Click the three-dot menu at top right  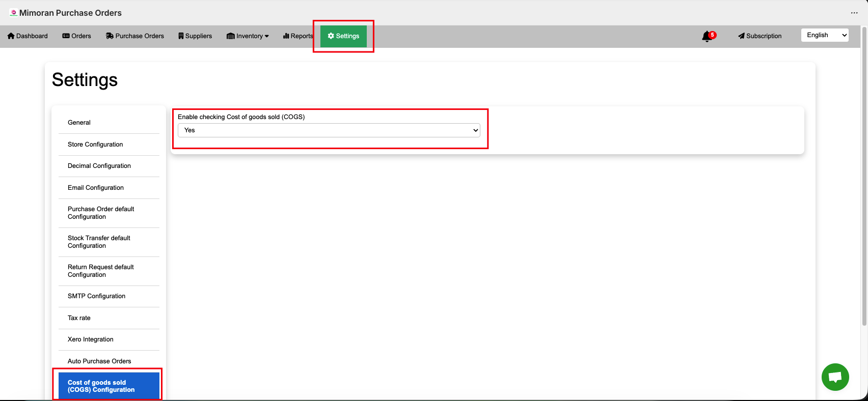point(854,13)
